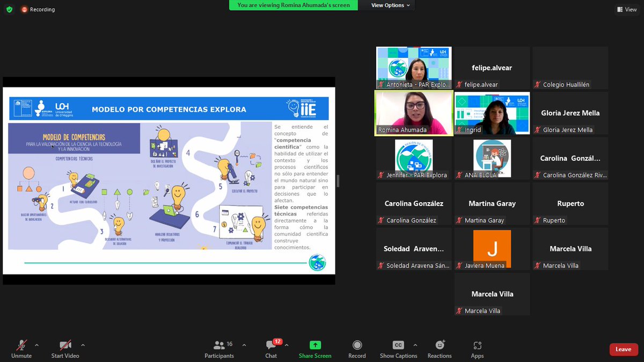Select the Martina Garay tile
Viewport: 644px width, 362px height.
pos(492,204)
